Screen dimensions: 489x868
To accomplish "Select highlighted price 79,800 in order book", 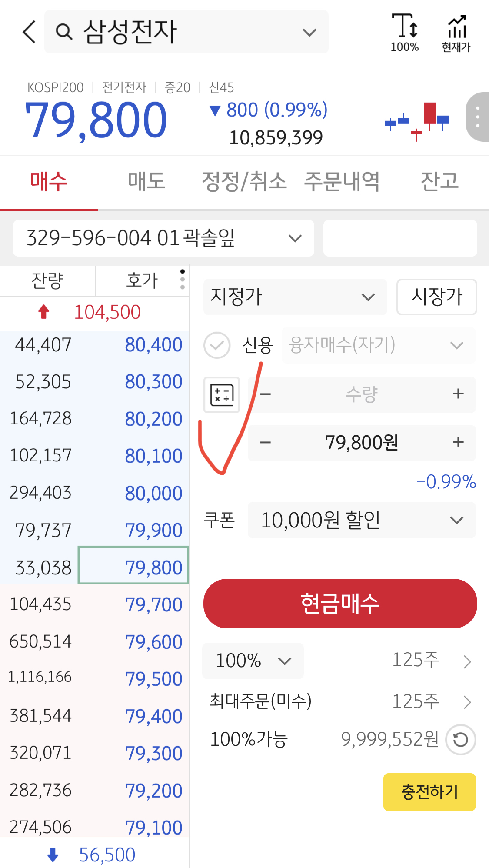I will 133,565.
